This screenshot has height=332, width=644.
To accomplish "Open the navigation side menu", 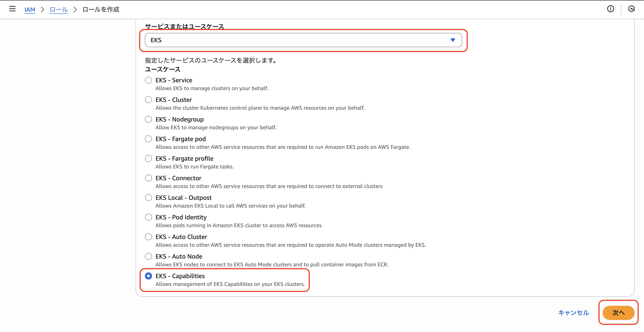I will pos(12,9).
